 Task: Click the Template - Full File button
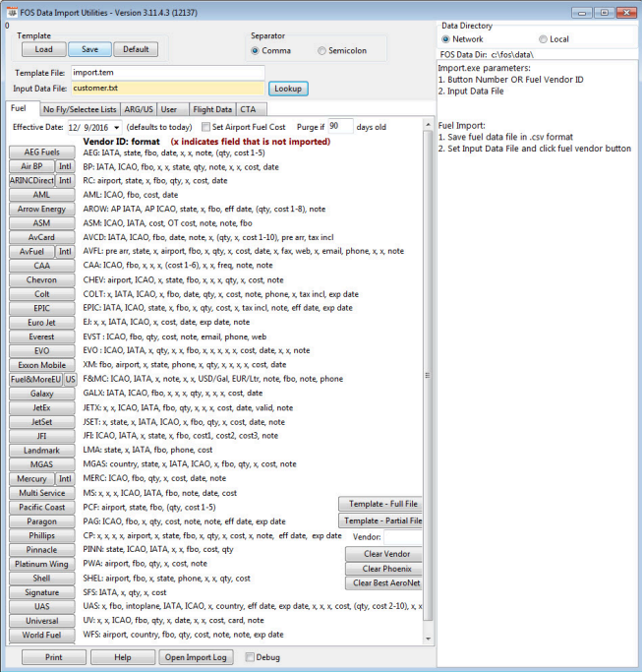(x=380, y=504)
